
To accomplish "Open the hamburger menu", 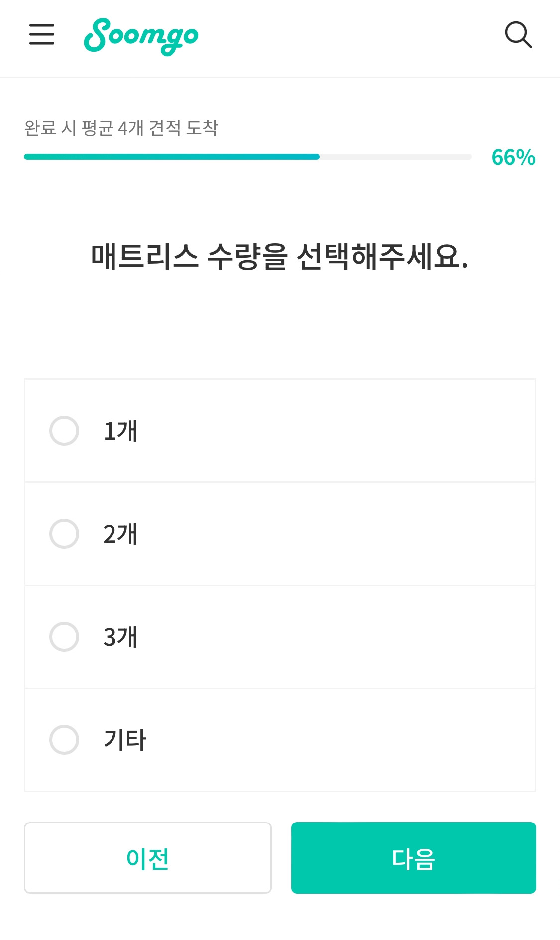I will pyautogui.click(x=42, y=34).
